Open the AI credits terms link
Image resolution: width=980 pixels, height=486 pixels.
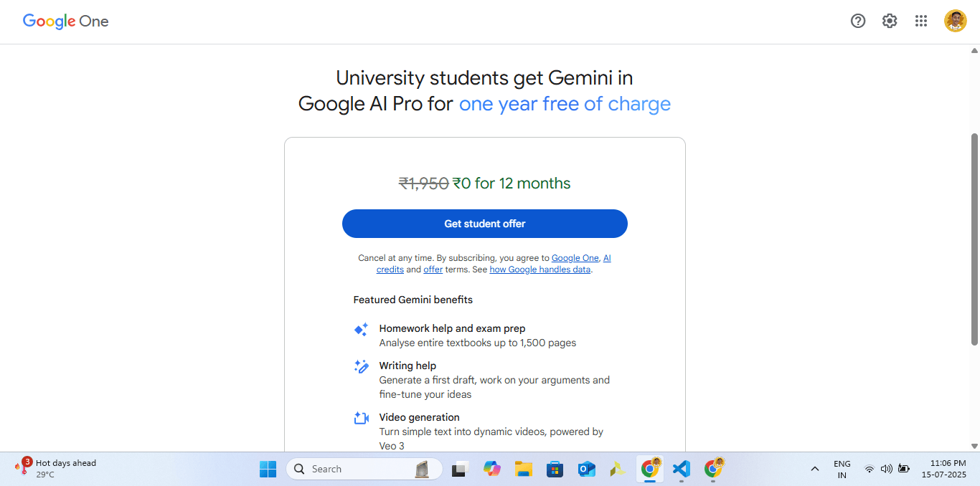(x=494, y=264)
